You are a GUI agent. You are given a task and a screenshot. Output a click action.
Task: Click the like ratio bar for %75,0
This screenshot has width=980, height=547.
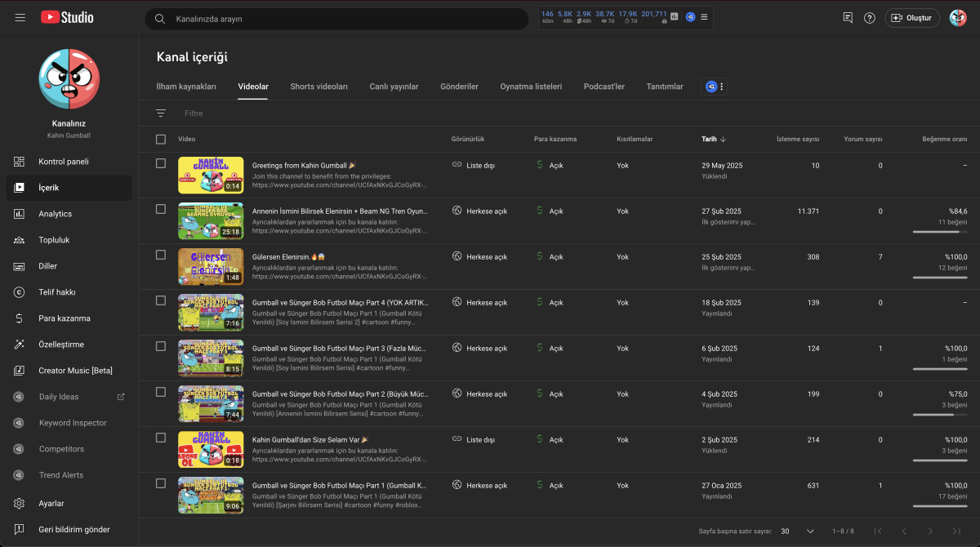coord(939,415)
